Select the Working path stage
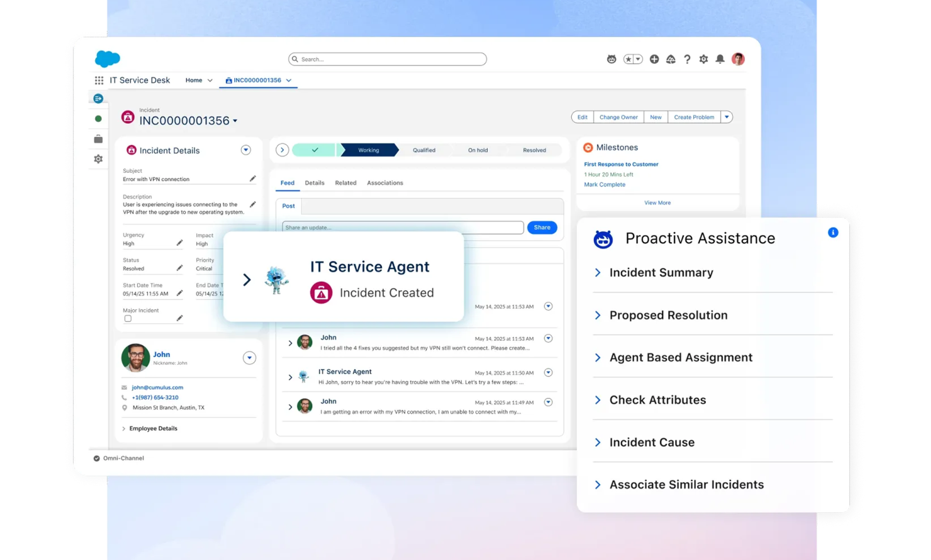Image resolution: width=931 pixels, height=560 pixels. [x=369, y=150]
